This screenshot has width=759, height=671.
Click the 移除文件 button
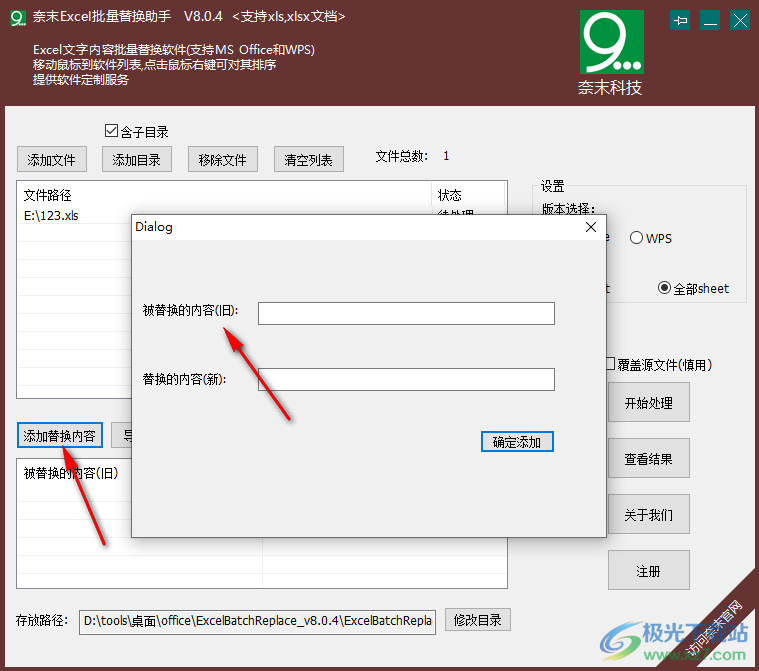(223, 159)
